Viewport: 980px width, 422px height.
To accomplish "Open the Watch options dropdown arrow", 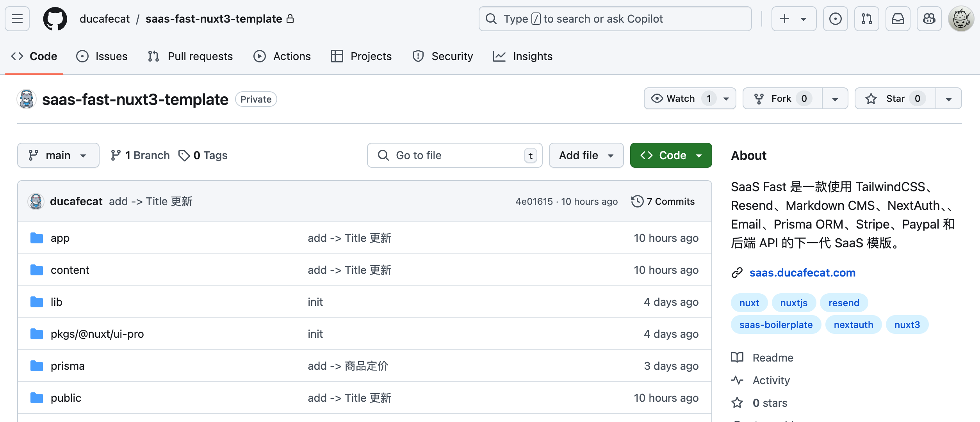I will pyautogui.click(x=726, y=99).
